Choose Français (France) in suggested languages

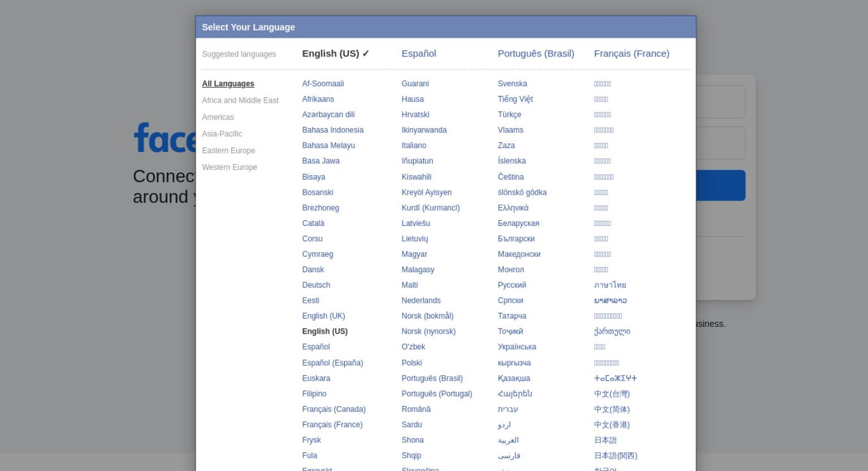[x=631, y=54]
